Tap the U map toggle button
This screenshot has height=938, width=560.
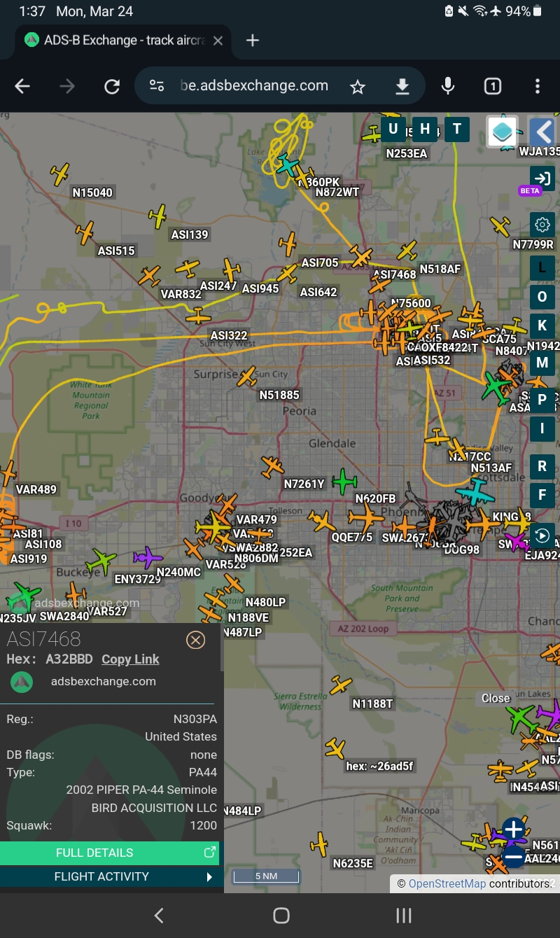click(x=393, y=129)
